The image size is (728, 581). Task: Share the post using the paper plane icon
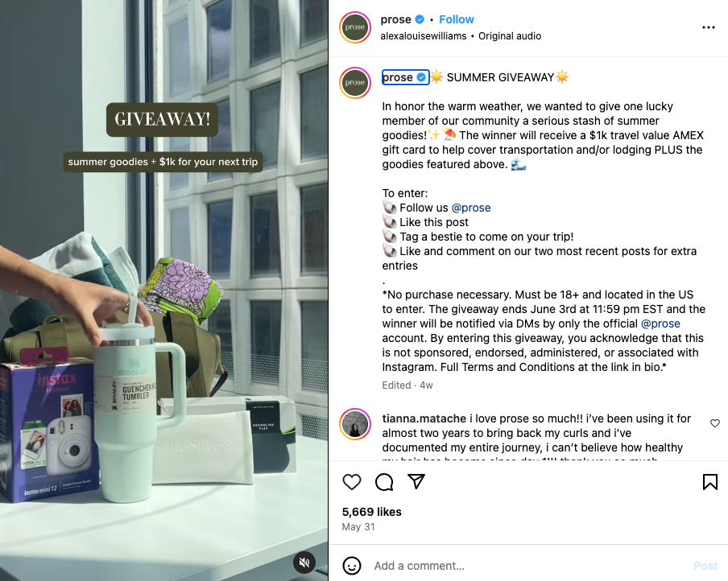point(416,482)
